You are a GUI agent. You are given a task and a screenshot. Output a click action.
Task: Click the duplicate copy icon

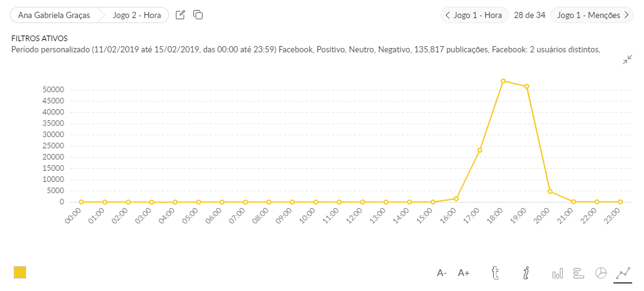click(198, 15)
